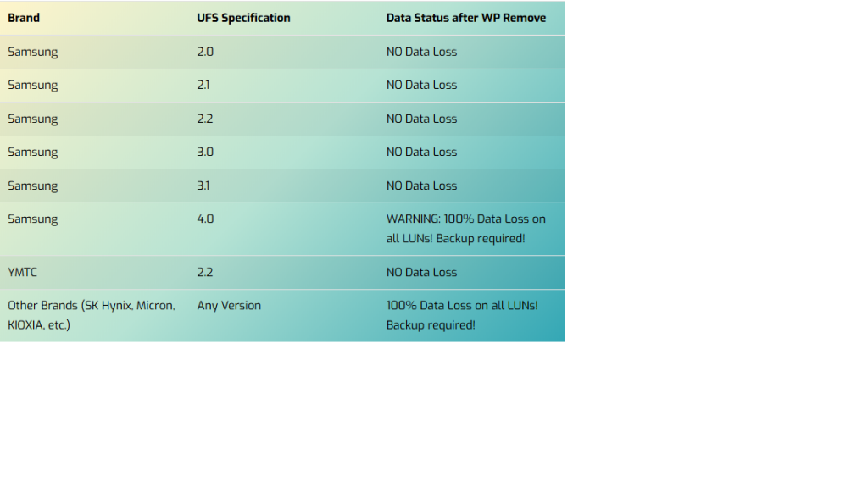Click the Samsung cell in the 3.1 row

pos(33,186)
